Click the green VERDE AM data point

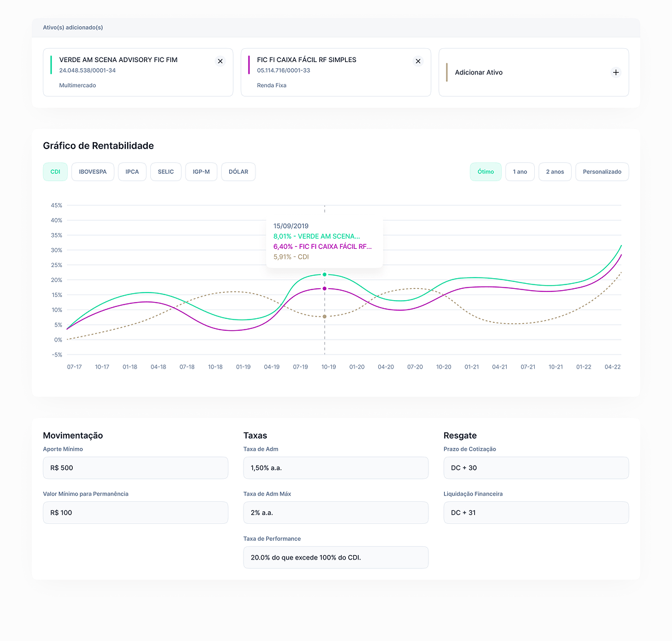(324, 274)
